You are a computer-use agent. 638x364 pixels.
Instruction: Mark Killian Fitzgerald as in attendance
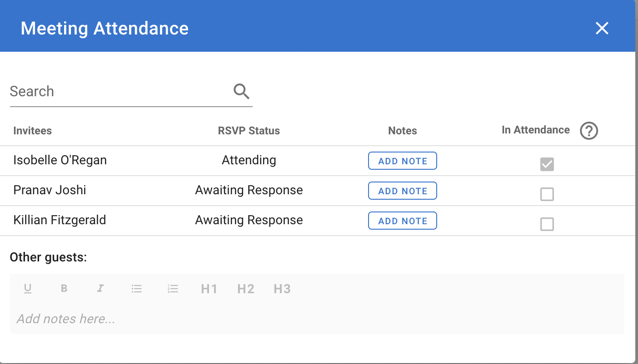tap(547, 224)
